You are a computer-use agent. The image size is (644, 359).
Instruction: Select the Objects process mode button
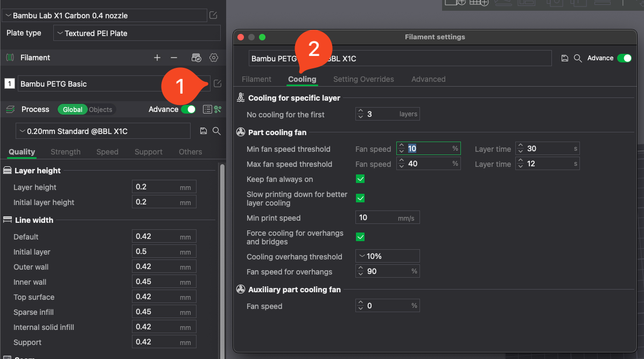[101, 109]
